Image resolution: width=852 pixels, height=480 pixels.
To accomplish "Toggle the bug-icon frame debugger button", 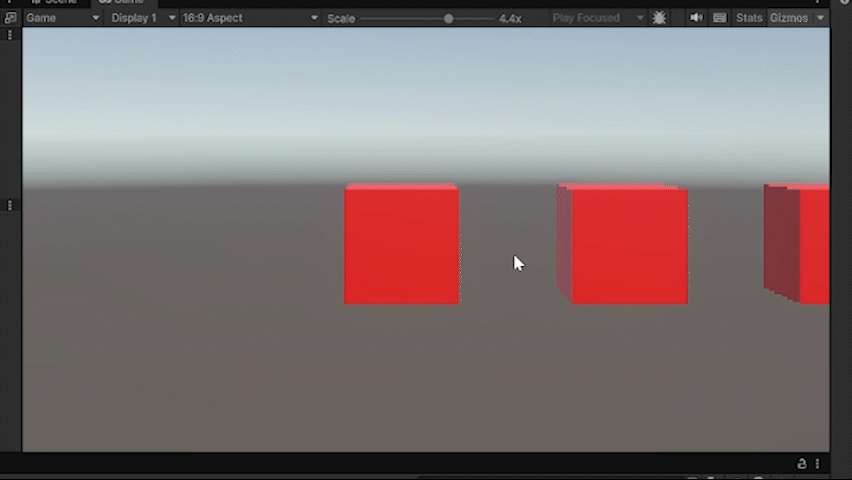I will click(x=659, y=18).
